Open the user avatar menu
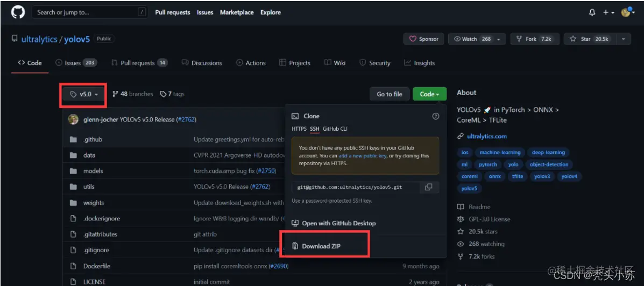 tap(628, 13)
